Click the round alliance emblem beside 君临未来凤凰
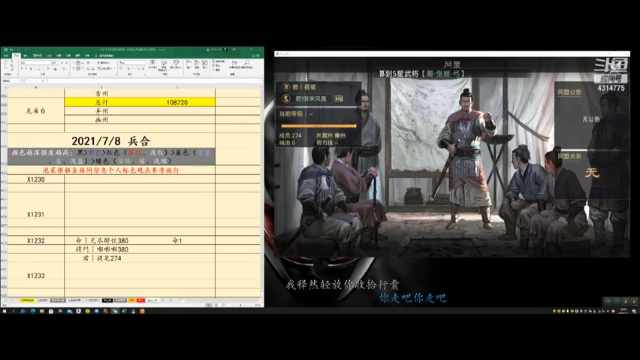 (x=287, y=98)
